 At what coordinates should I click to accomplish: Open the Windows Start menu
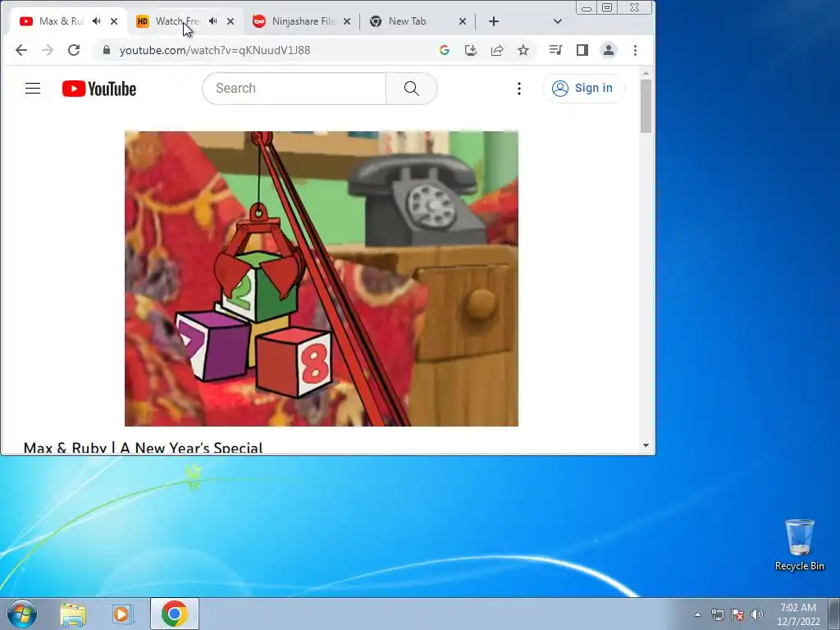tap(21, 614)
